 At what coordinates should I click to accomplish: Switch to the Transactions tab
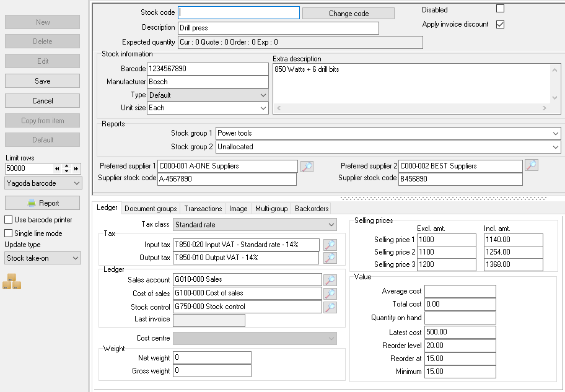click(x=203, y=209)
